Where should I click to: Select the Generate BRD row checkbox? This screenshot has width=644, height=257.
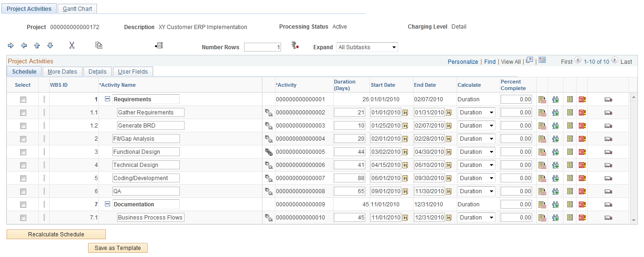[x=23, y=126]
